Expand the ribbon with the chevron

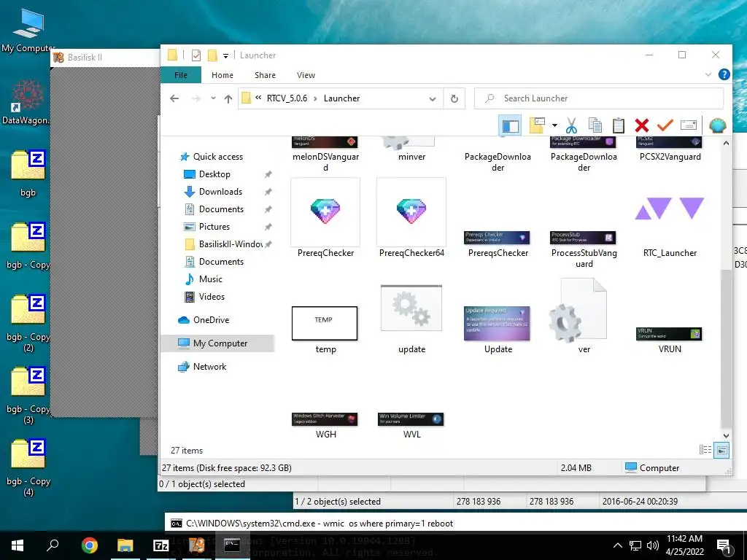click(708, 75)
